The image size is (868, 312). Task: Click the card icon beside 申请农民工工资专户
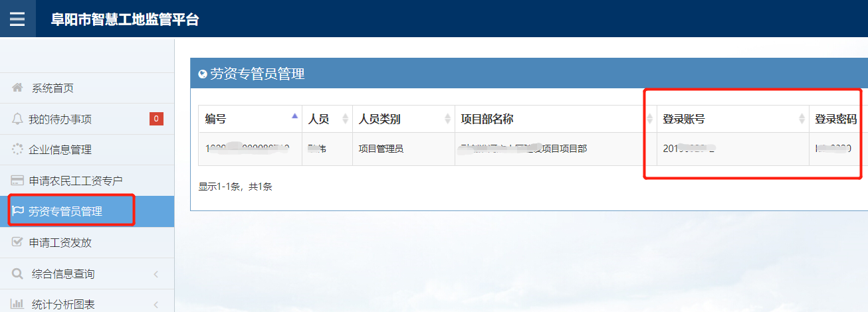point(17,181)
